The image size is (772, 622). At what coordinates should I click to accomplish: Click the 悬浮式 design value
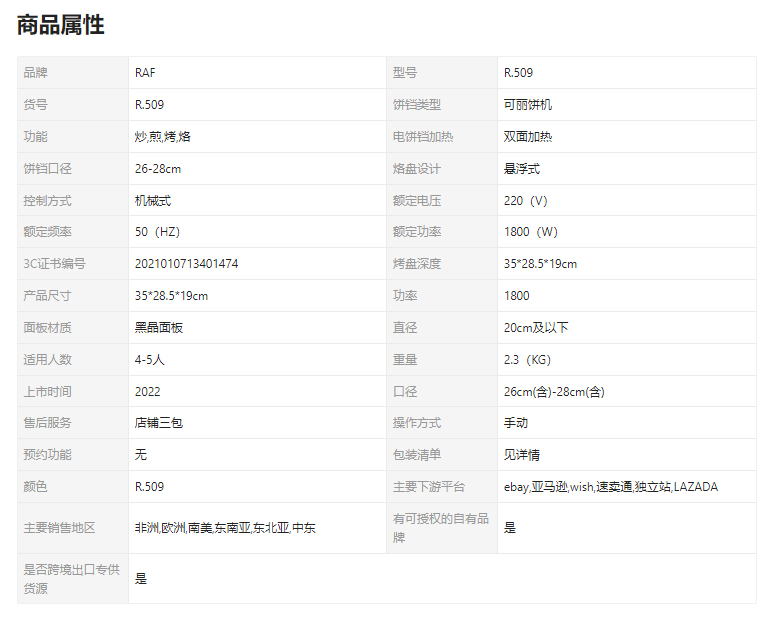tap(521, 169)
